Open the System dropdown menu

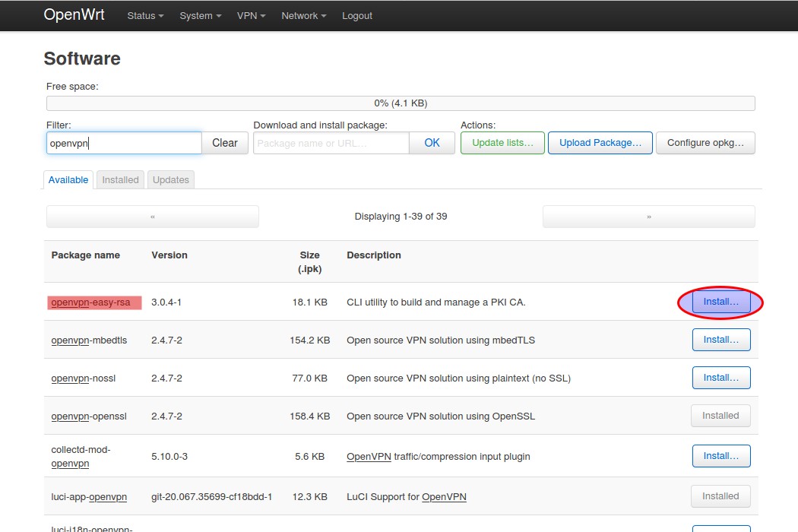coord(200,16)
